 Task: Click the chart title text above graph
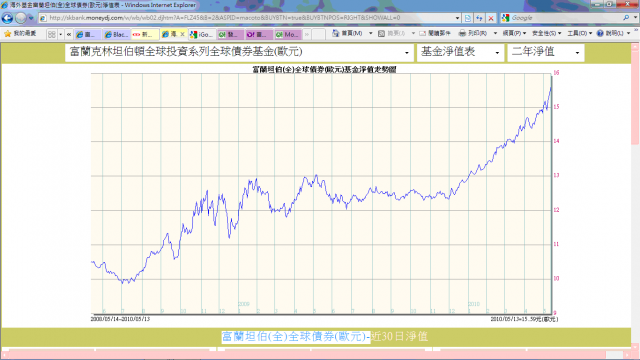point(324,69)
